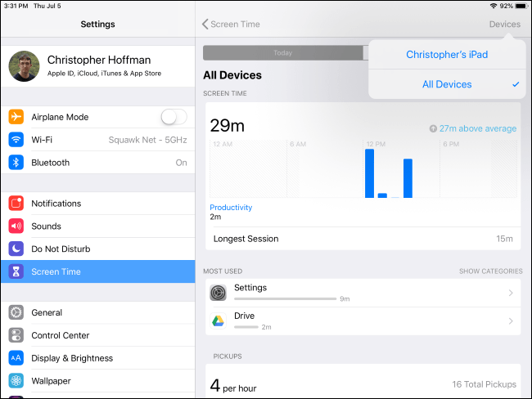532x399 pixels.
Task: Expand Settings app usage chevron
Action: [x=511, y=293]
